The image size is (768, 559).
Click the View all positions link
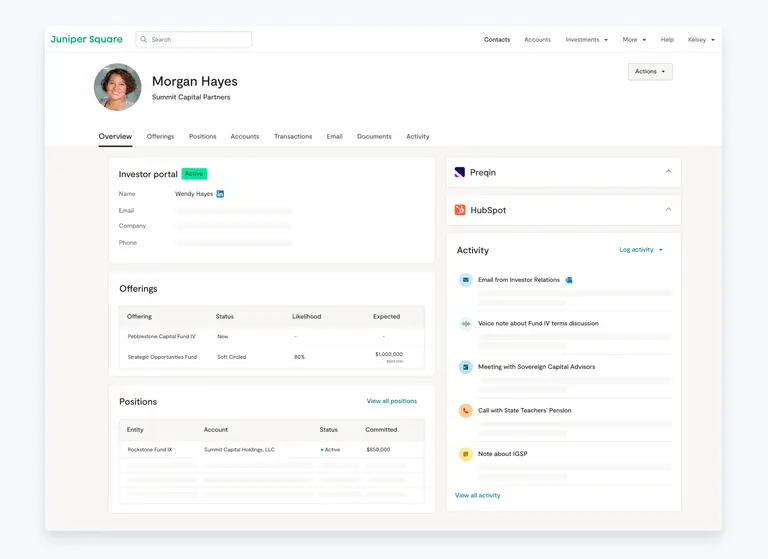click(x=391, y=401)
